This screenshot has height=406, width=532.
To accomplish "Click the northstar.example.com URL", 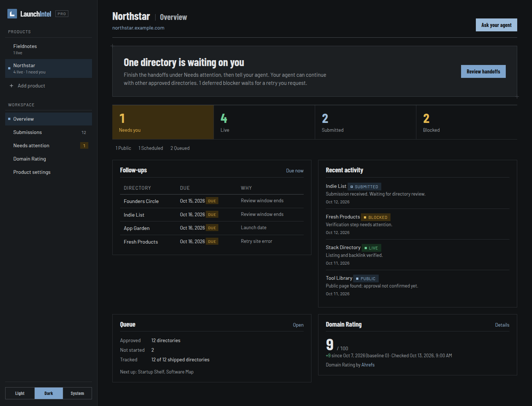I will coord(138,28).
